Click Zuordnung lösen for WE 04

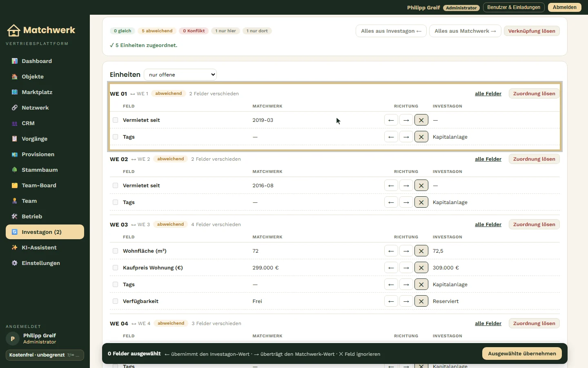[x=534, y=323]
